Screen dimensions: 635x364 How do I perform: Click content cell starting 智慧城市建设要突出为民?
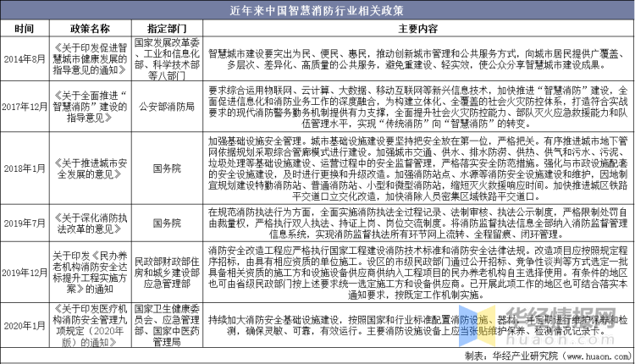tap(418, 59)
